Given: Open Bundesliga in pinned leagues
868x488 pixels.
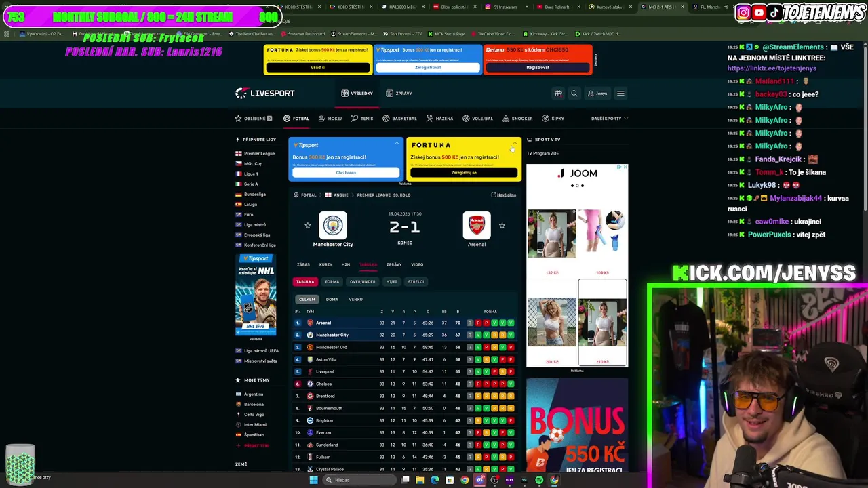Looking at the screenshot, I should pyautogui.click(x=251, y=195).
